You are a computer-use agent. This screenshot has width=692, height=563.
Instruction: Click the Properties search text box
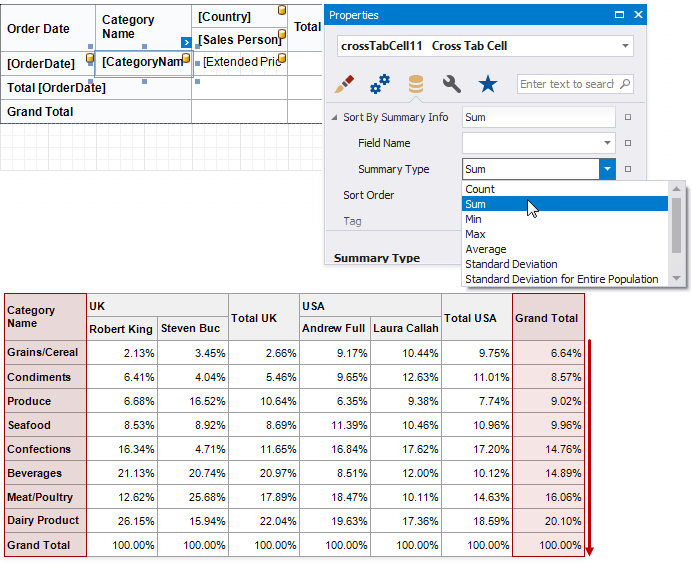click(566, 85)
